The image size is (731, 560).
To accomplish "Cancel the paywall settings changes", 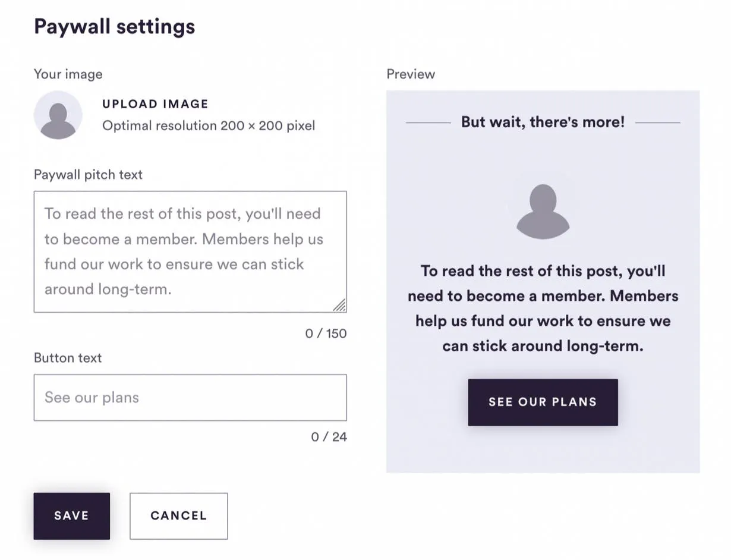I will click(178, 516).
